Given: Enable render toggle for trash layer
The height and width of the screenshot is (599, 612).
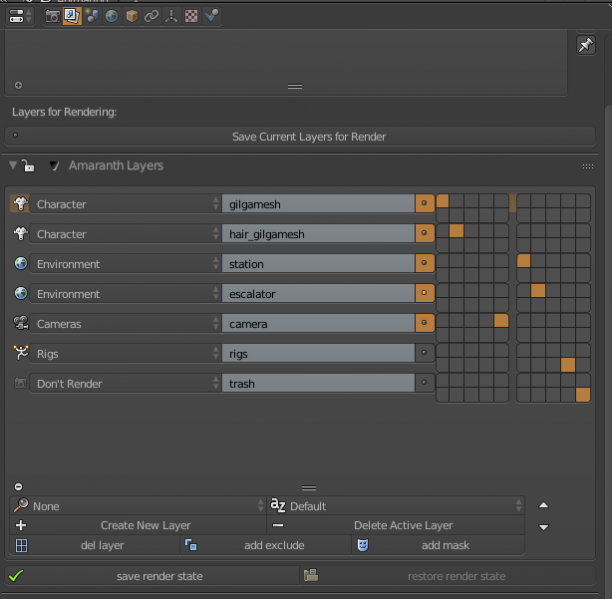Looking at the screenshot, I should [425, 383].
